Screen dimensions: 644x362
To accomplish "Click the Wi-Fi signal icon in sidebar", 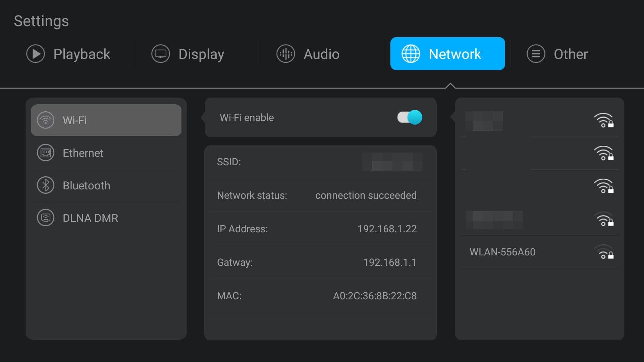I will tap(46, 120).
